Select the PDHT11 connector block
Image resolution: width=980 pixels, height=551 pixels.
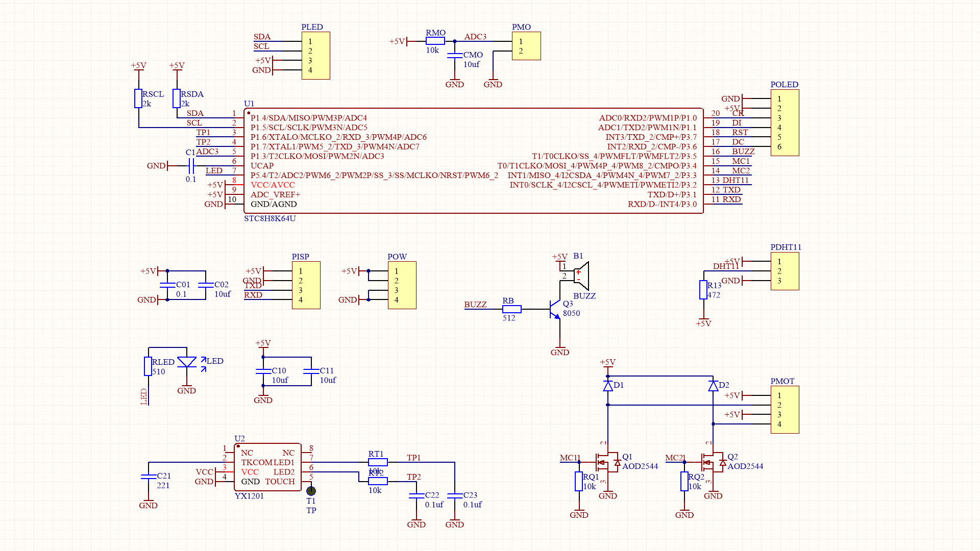[x=785, y=271]
